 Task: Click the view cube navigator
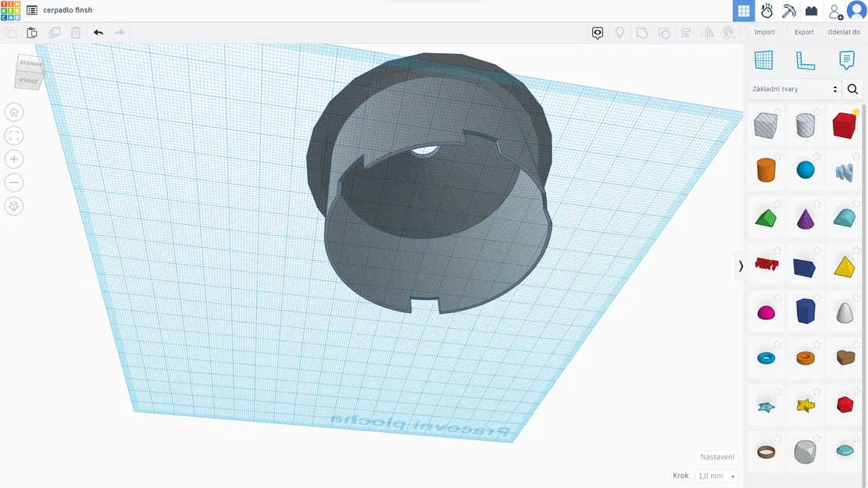click(x=30, y=72)
